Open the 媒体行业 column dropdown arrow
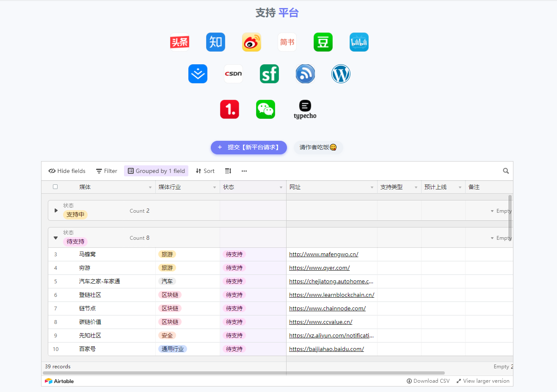Viewport: 557px width, 392px height. tap(215, 187)
